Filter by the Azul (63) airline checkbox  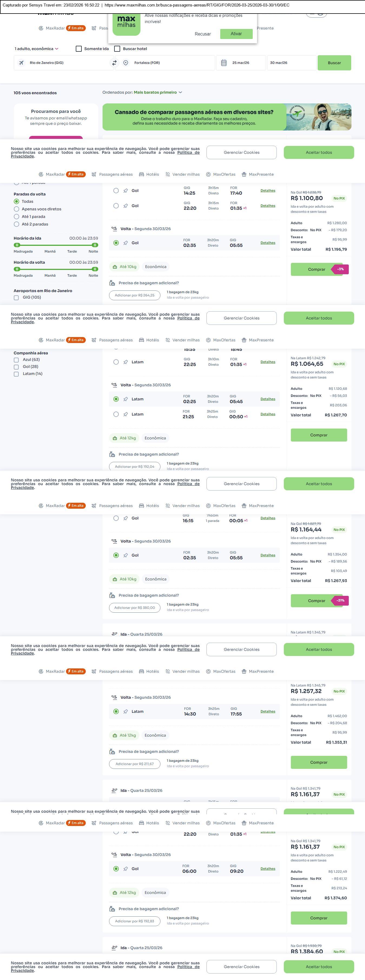pyautogui.click(x=16, y=360)
